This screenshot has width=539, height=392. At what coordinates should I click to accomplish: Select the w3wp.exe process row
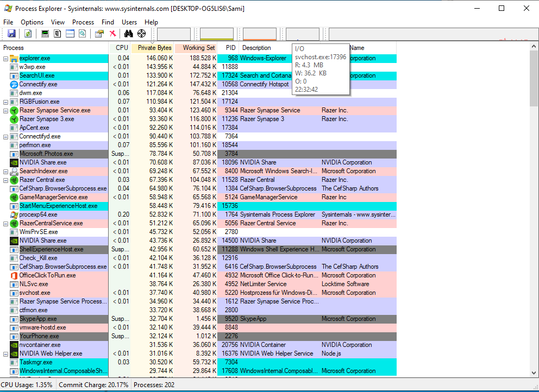(x=198, y=67)
